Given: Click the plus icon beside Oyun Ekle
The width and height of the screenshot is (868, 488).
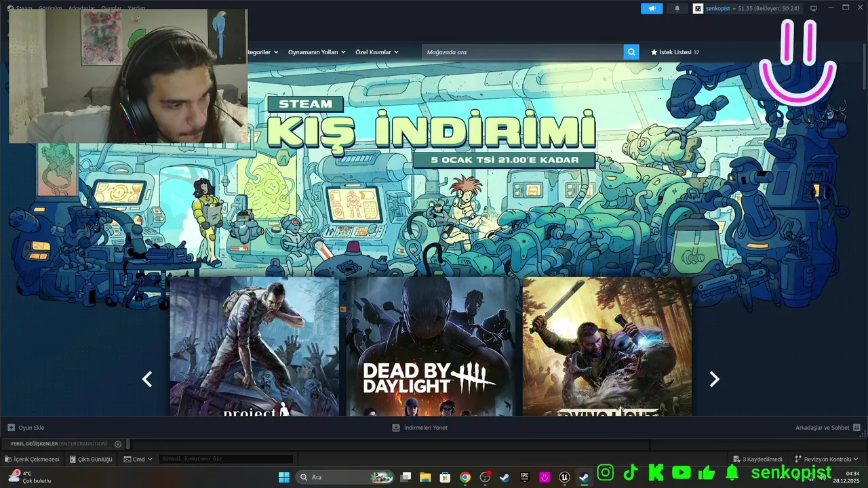Looking at the screenshot, I should [x=11, y=428].
